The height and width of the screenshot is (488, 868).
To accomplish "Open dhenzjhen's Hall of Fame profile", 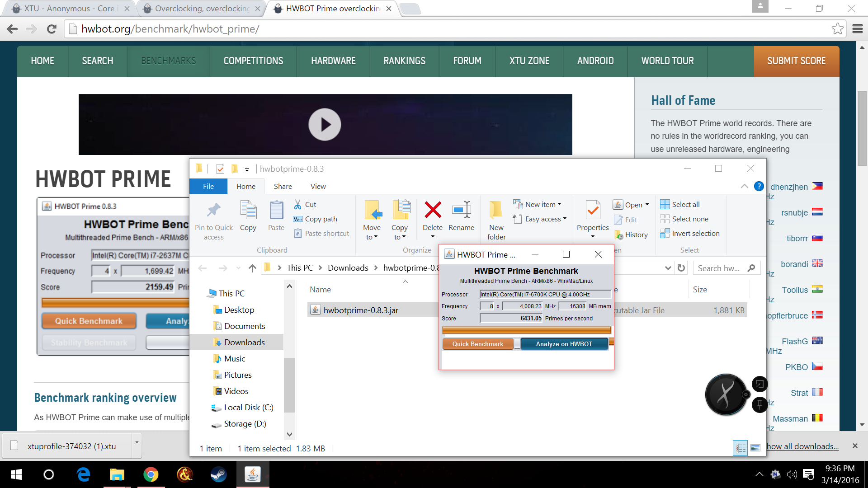I will click(789, 187).
